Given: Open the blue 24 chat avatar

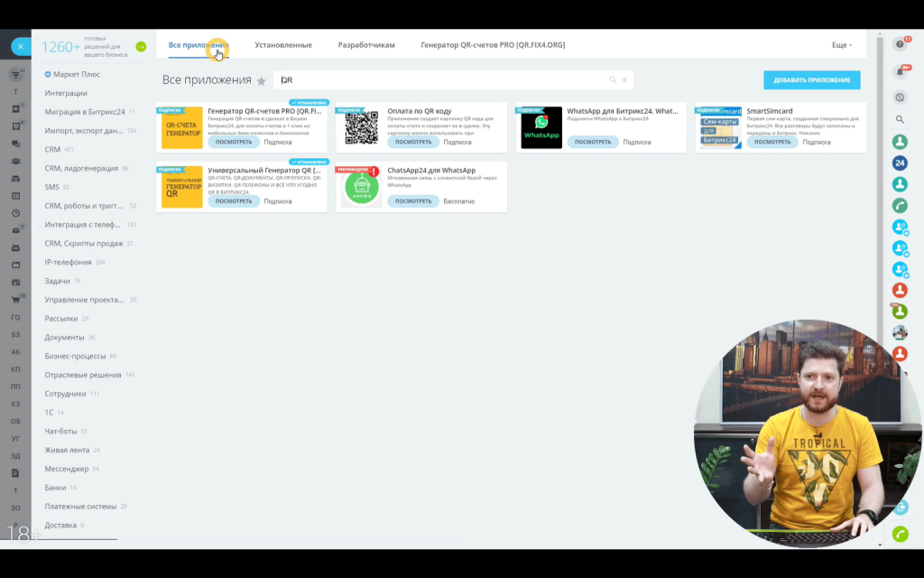Looking at the screenshot, I should [x=900, y=163].
